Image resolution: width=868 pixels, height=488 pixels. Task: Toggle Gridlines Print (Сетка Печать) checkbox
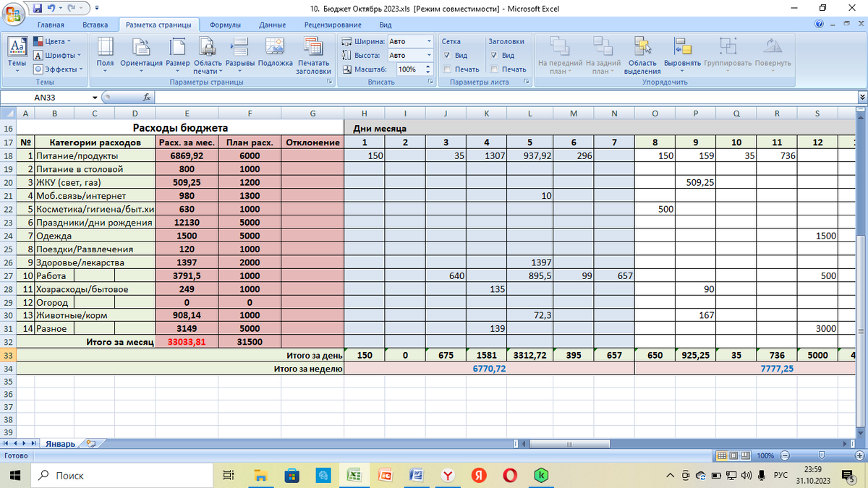(x=448, y=69)
